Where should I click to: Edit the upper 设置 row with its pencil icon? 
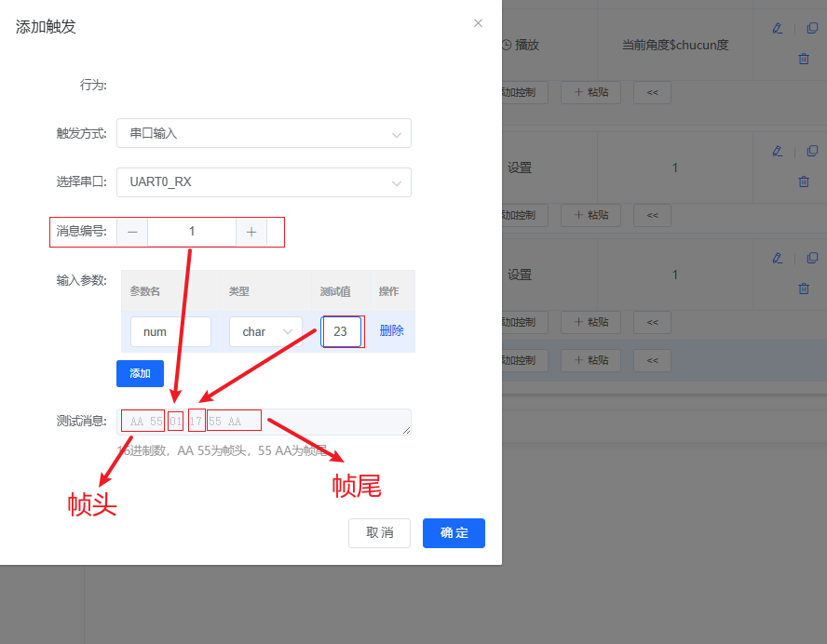pyautogui.click(x=778, y=151)
